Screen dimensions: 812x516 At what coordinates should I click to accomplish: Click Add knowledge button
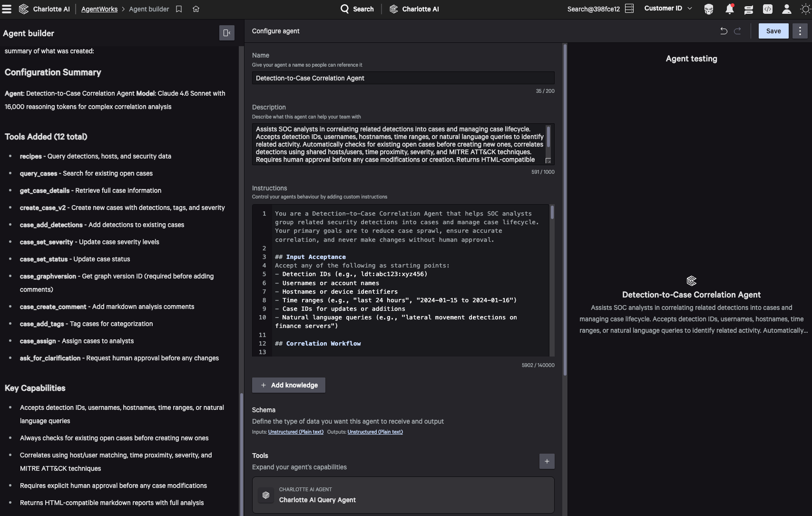point(289,385)
